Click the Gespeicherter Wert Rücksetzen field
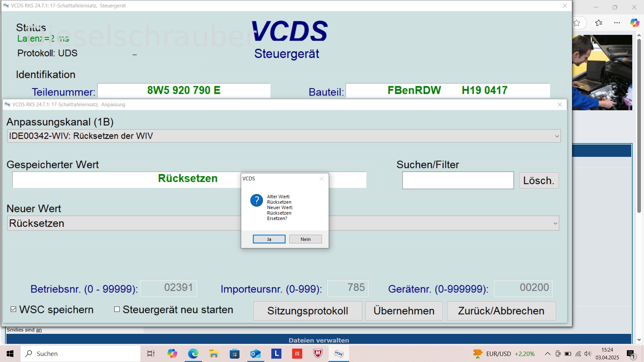Image resolution: width=644 pixels, height=362 pixels. coord(189,180)
